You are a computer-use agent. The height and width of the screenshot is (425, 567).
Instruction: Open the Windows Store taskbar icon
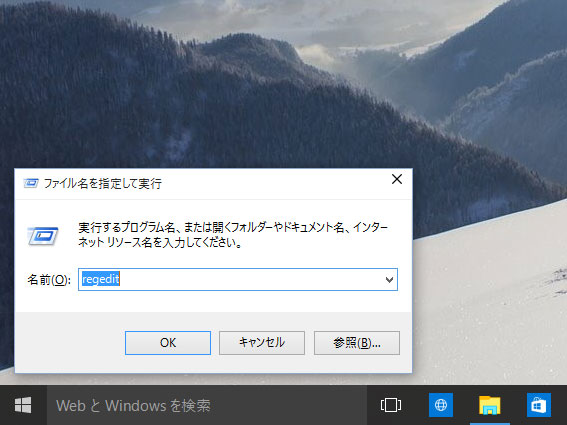tap(538, 405)
